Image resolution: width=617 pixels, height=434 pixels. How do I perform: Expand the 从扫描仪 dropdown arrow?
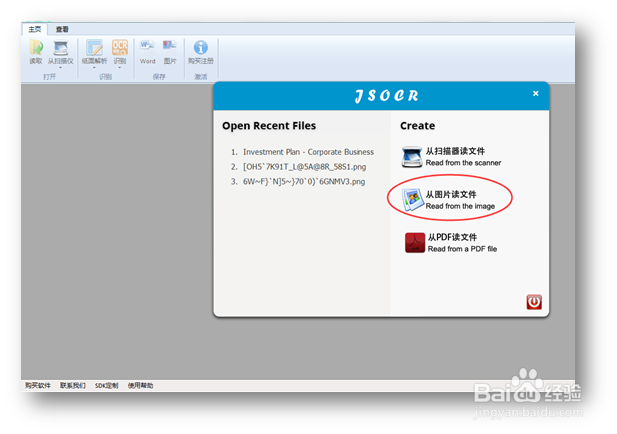61,68
